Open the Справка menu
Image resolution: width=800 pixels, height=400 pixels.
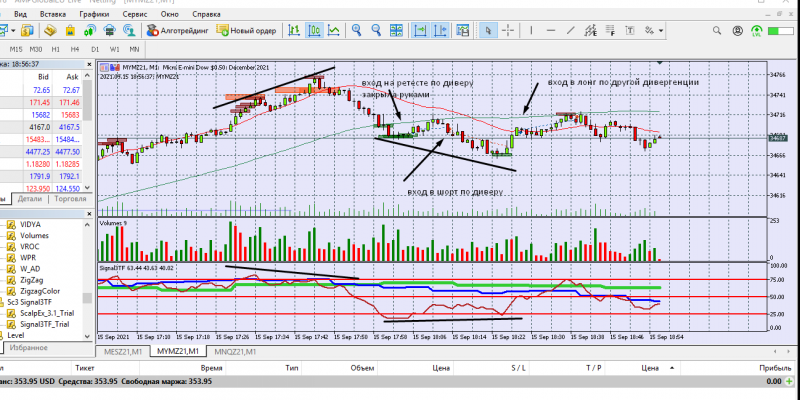click(207, 14)
